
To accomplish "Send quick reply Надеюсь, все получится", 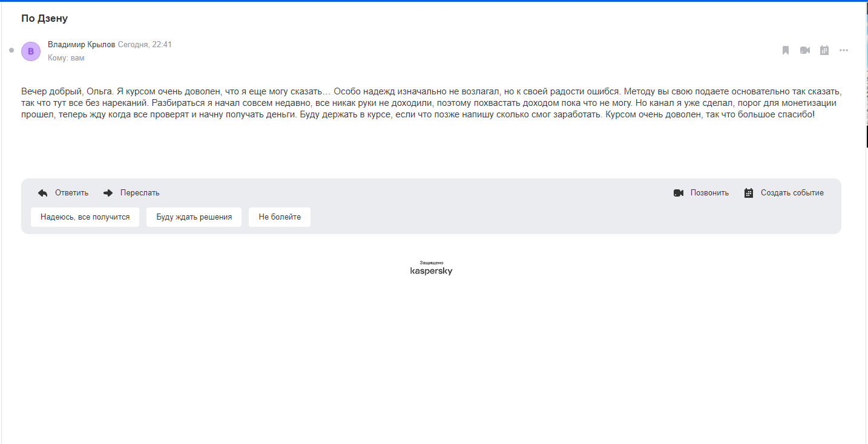I will (x=85, y=217).
